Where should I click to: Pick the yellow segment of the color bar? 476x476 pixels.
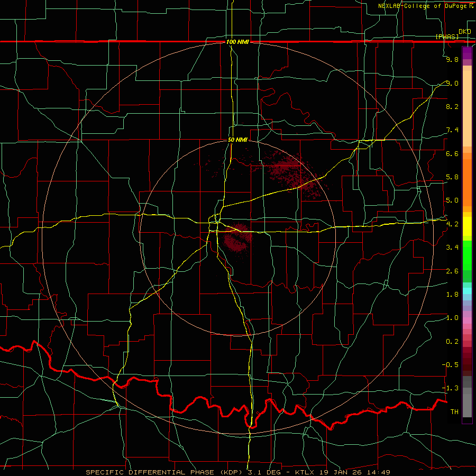click(x=467, y=226)
